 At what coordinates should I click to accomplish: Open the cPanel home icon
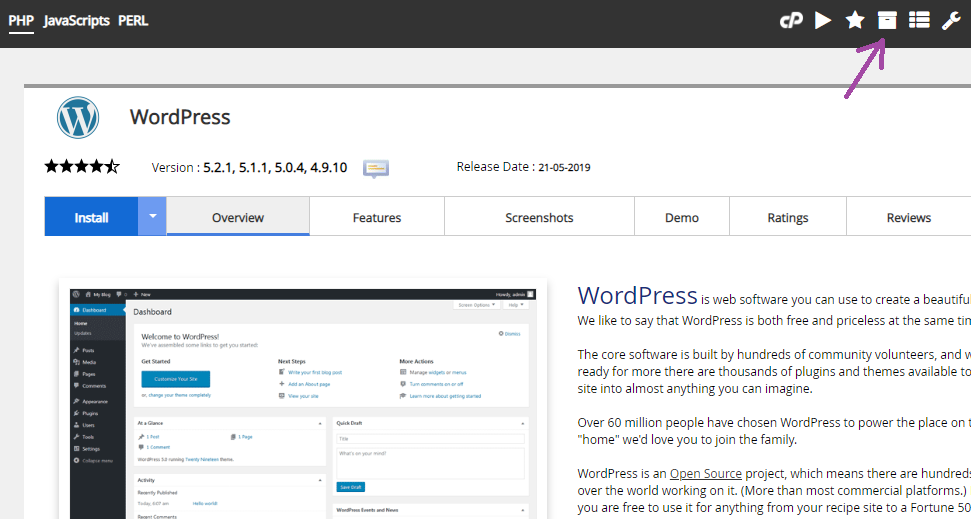[x=792, y=20]
